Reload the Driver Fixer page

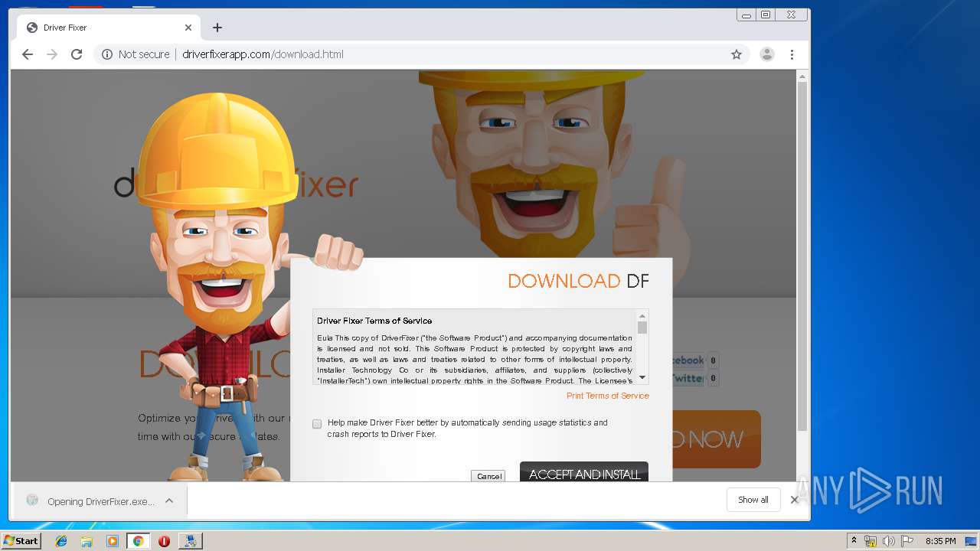pyautogui.click(x=77, y=54)
